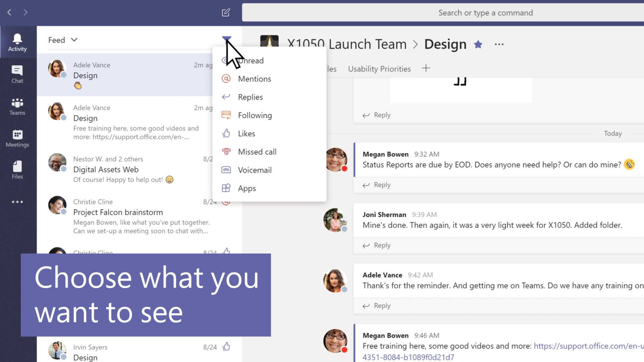Screen dimensions: 644x362
Task: Click the compose new message icon
Action: (226, 12)
